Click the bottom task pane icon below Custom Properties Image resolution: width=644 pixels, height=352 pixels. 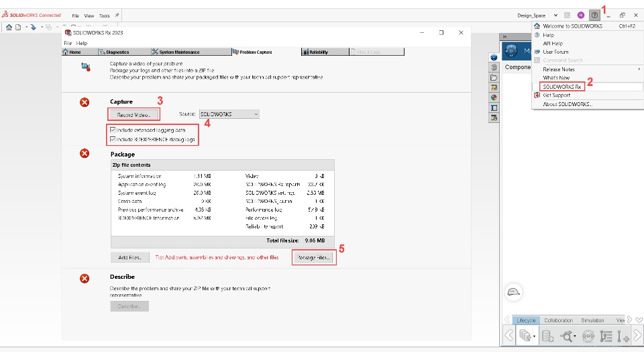494,118
